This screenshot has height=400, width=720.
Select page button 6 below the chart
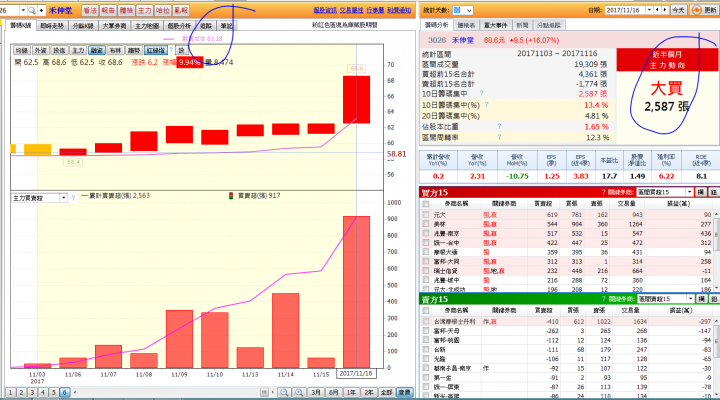pos(64,392)
